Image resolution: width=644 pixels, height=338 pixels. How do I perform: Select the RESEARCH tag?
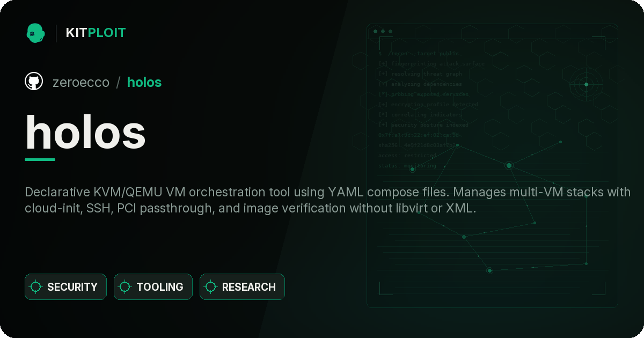(242, 287)
